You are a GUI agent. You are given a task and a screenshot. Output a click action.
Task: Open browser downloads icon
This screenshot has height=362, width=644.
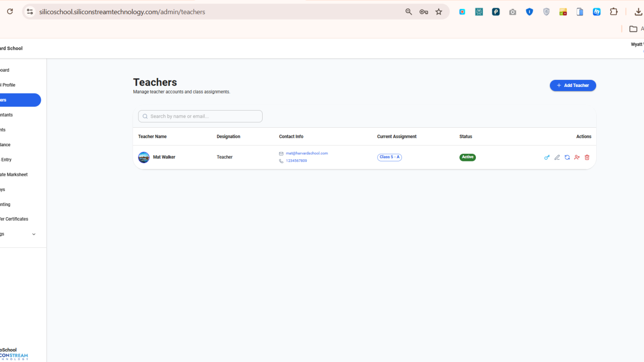[x=638, y=12]
